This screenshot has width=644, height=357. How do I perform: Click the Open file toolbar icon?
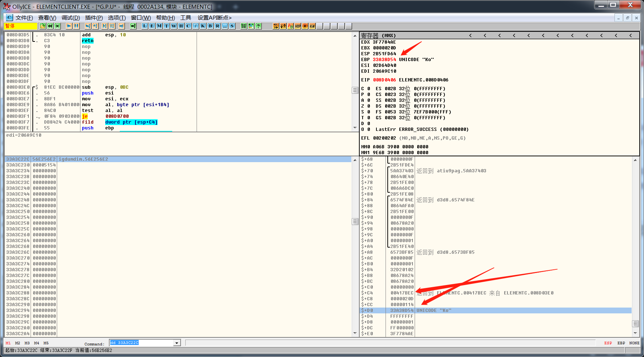[43, 26]
